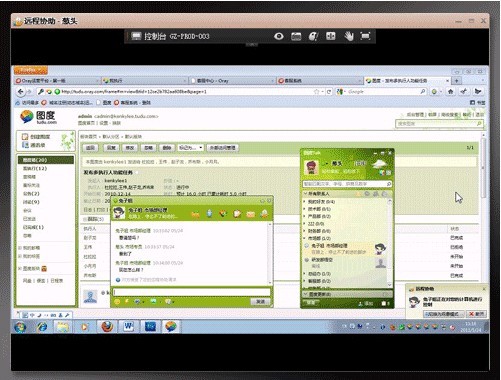Click the 发送 send button in chat
This screenshot has width=501, height=380.
click(x=260, y=302)
